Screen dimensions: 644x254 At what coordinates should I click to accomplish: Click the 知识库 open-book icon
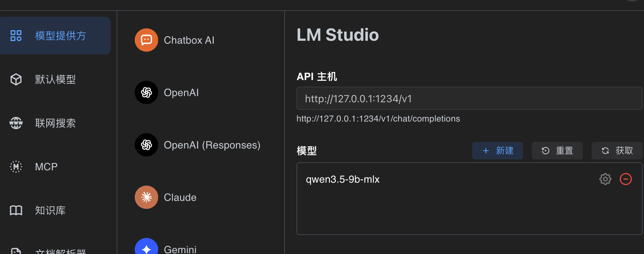tap(16, 210)
